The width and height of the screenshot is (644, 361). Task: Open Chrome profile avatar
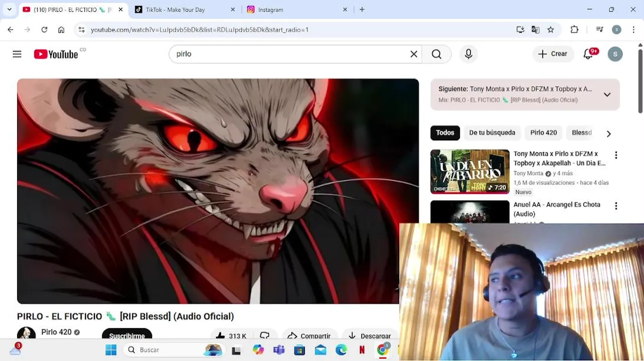click(616, 30)
